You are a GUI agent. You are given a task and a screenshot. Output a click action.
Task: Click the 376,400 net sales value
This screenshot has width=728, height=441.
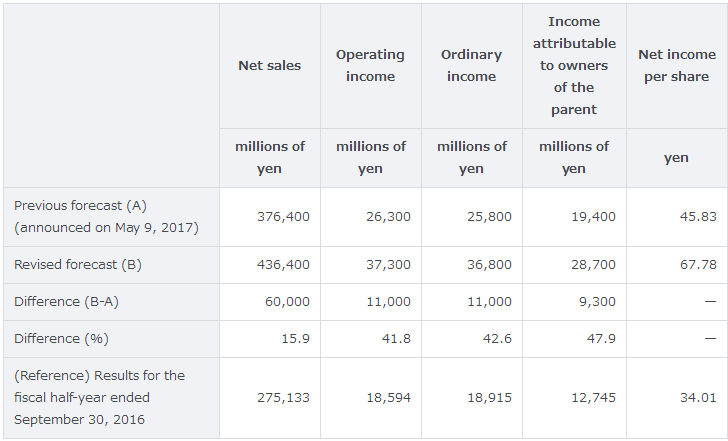coord(285,216)
